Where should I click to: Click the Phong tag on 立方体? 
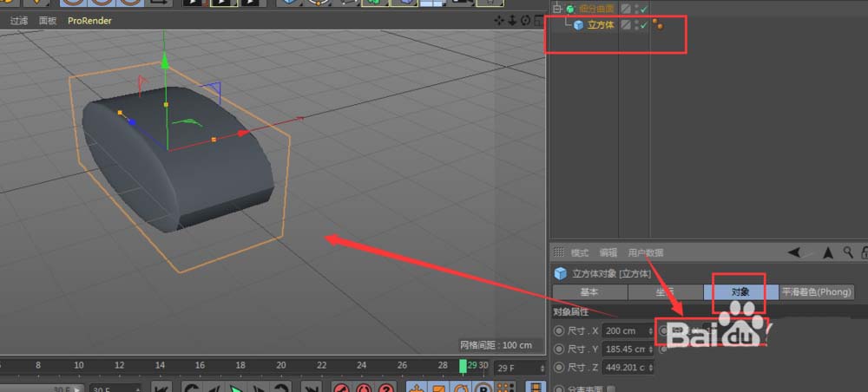pos(658,25)
